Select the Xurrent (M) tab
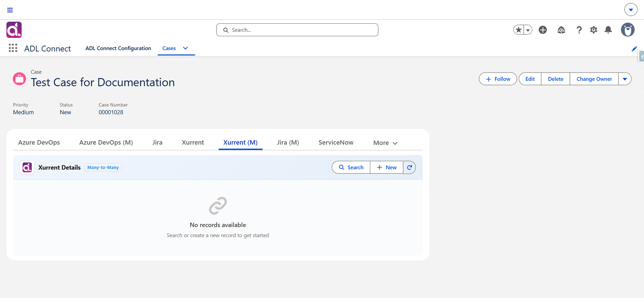The image size is (644, 298). 240,143
